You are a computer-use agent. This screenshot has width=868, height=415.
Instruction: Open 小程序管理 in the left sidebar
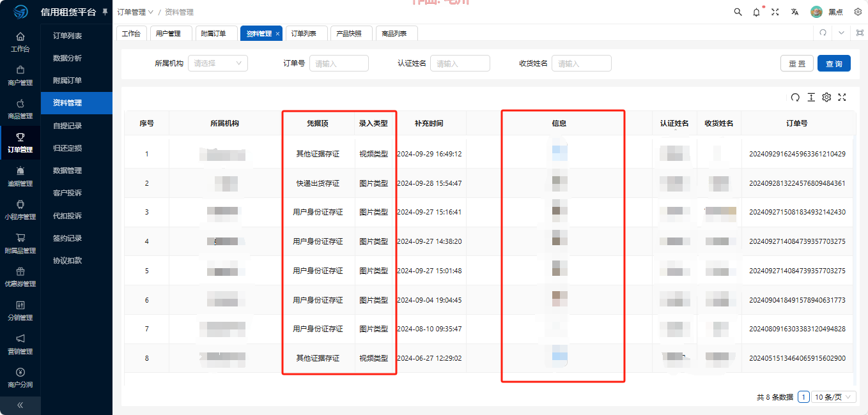20,209
